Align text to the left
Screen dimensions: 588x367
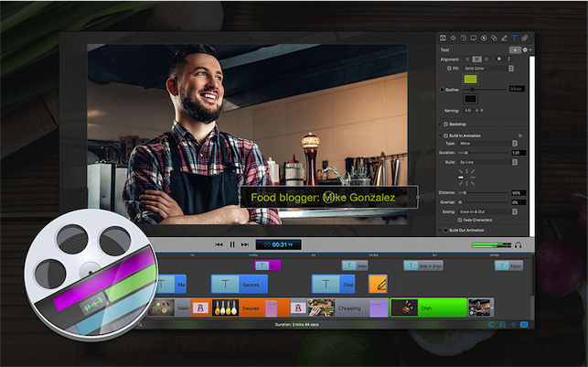coord(467,59)
